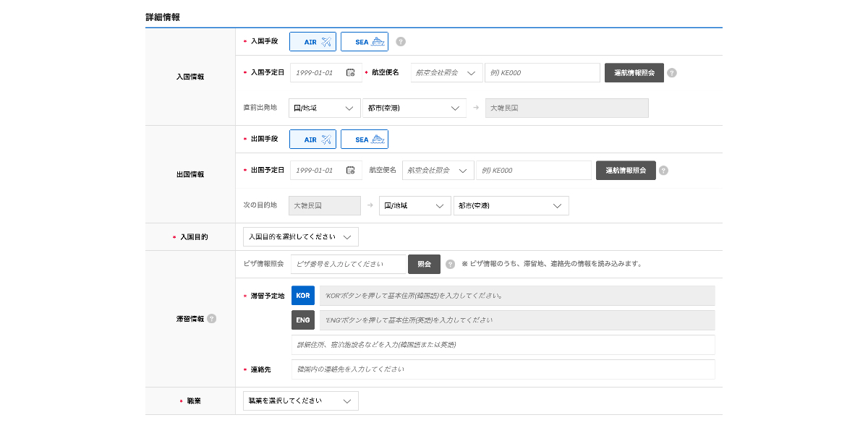Screen dimensions: 868x428
Task: Select AIR as the 入国手段
Action: [x=312, y=42]
